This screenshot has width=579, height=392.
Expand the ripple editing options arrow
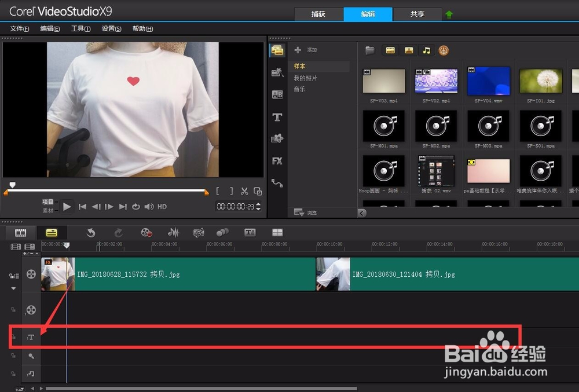click(x=14, y=288)
